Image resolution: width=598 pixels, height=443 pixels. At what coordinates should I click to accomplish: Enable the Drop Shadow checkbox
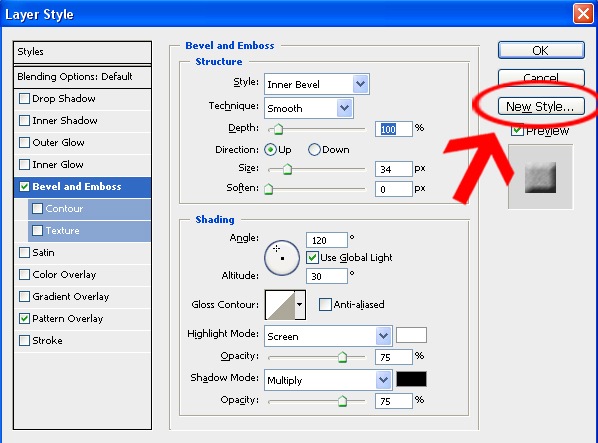24,99
